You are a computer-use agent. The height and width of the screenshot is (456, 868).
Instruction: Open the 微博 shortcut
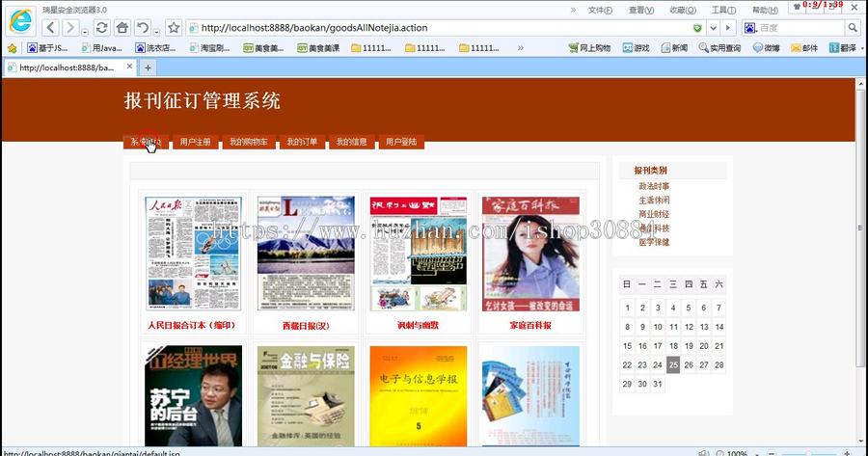(766, 48)
